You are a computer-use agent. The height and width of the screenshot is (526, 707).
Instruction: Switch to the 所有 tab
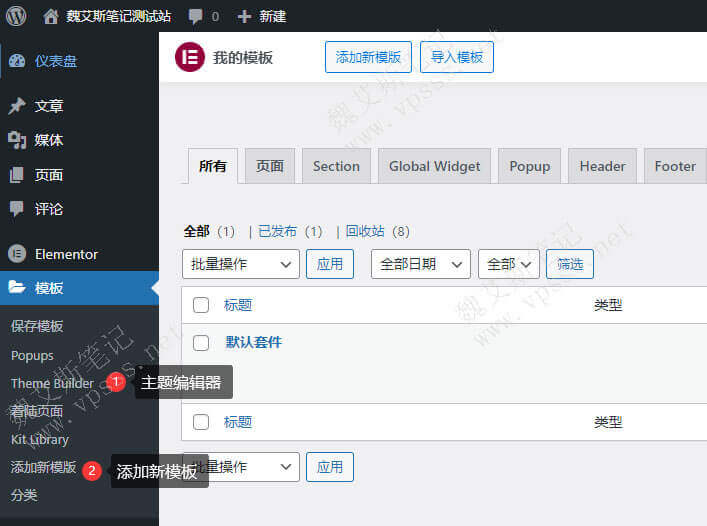[212, 166]
